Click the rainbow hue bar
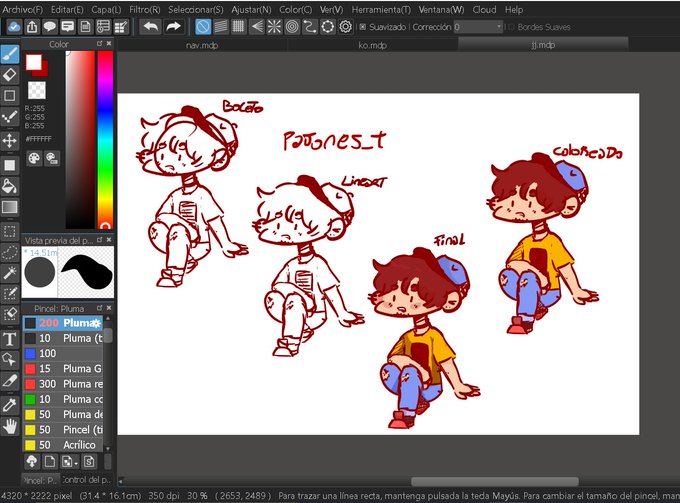 click(x=105, y=140)
